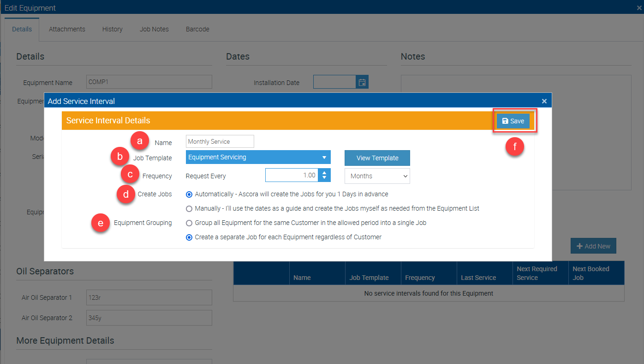Open the Job Template dropdown
The height and width of the screenshot is (364, 644).
(258, 157)
